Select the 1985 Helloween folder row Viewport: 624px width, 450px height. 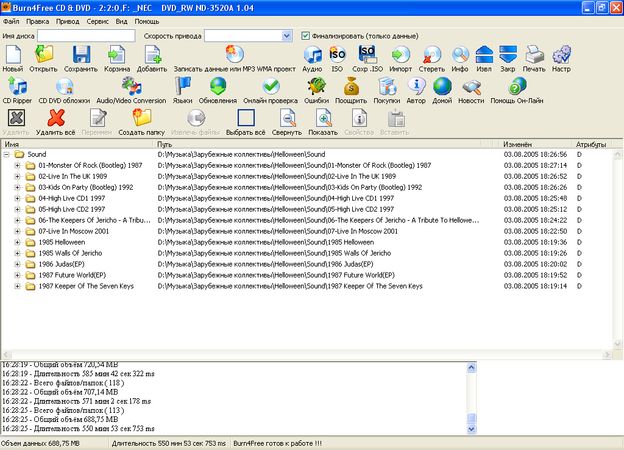click(62, 242)
